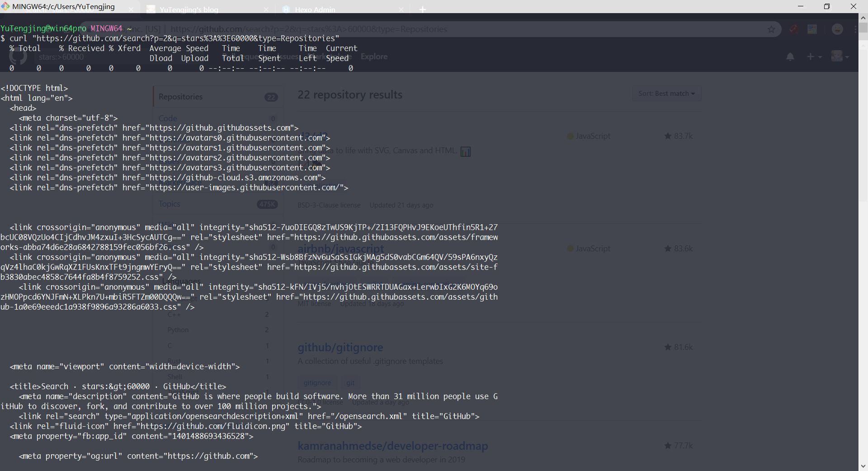Click the 'Updated 21 days ago' text
This screenshot has height=471, width=868.
(x=401, y=205)
